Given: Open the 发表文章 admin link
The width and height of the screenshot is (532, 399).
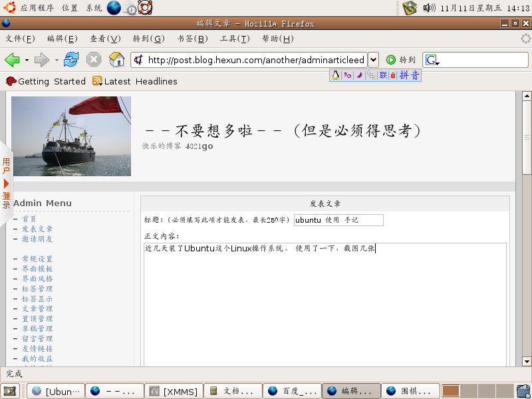Looking at the screenshot, I should click(37, 229).
